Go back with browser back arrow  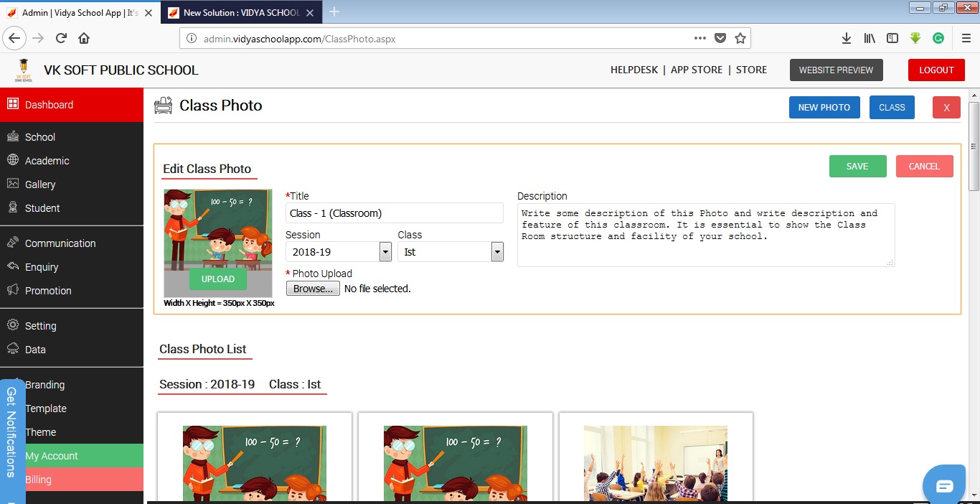pos(16,38)
